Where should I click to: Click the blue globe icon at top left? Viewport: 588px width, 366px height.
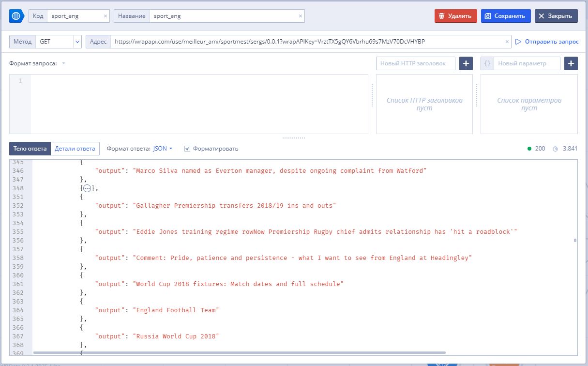[x=17, y=16]
